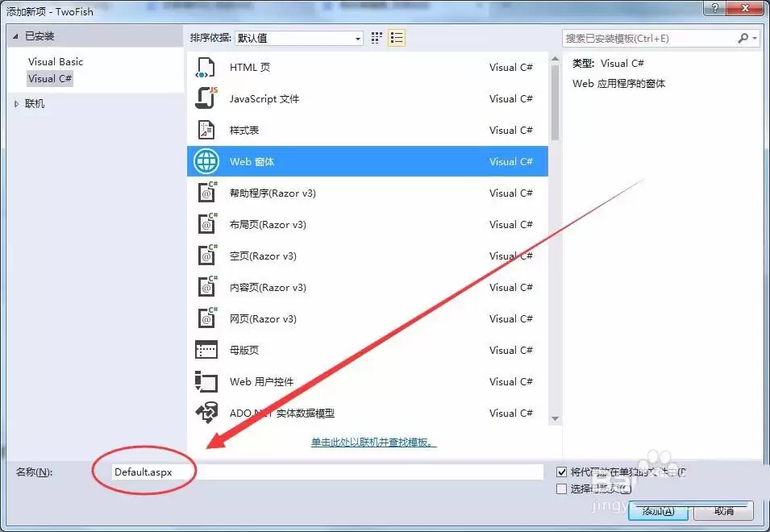Screen dimensions: 770x532
Task: Enable the 选择母版页 checkbox
Action: pos(560,488)
